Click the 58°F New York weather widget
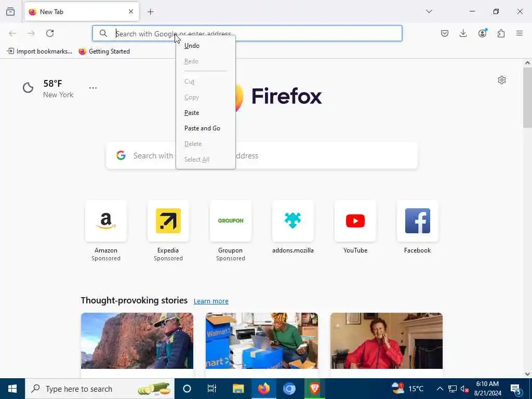Viewport: 532px width, 399px height. point(48,88)
